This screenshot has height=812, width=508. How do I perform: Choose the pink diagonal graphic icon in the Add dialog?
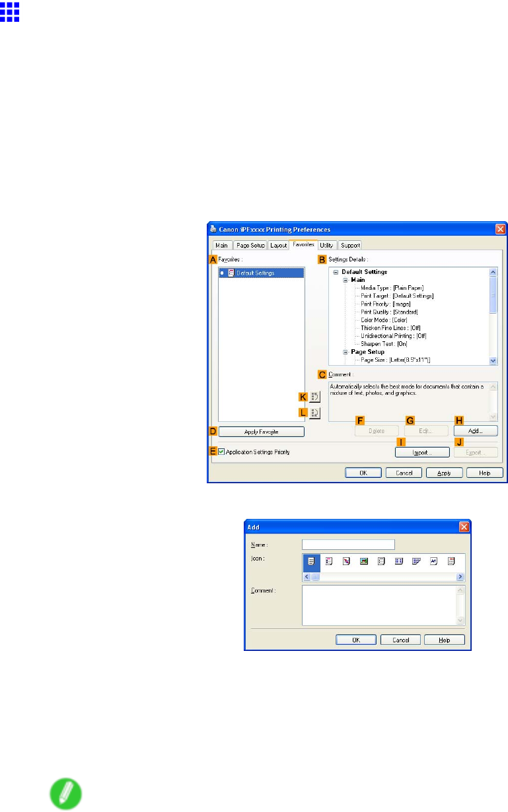click(x=346, y=562)
